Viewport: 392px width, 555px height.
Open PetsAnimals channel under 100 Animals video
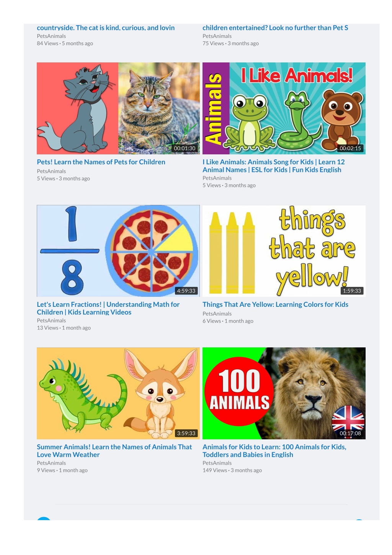(217, 463)
